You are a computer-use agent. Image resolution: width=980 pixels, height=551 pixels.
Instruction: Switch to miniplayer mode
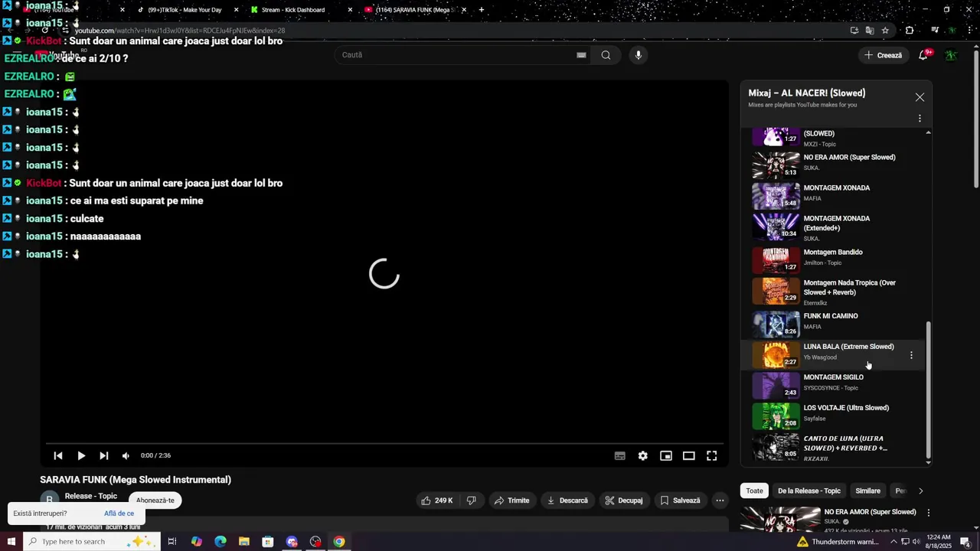(666, 455)
